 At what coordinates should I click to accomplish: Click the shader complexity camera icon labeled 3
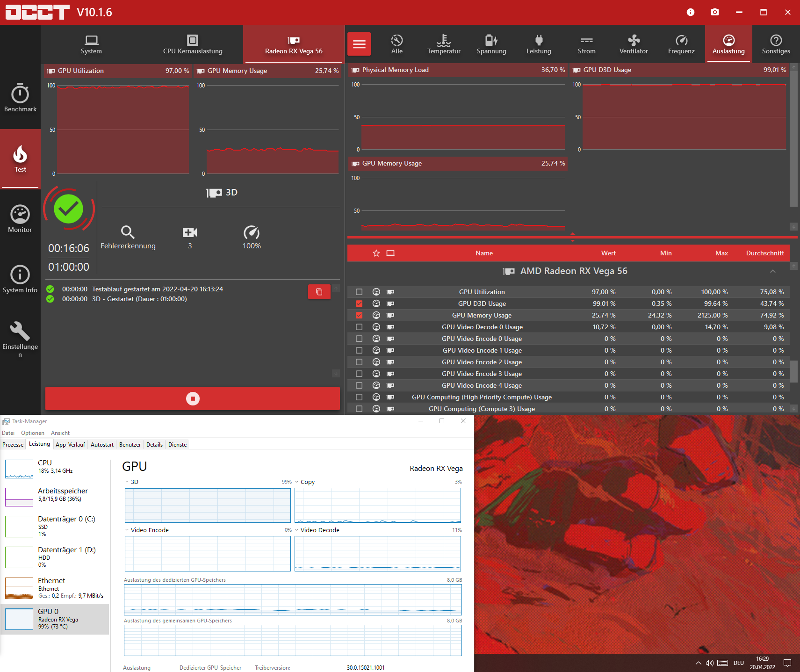(x=190, y=232)
